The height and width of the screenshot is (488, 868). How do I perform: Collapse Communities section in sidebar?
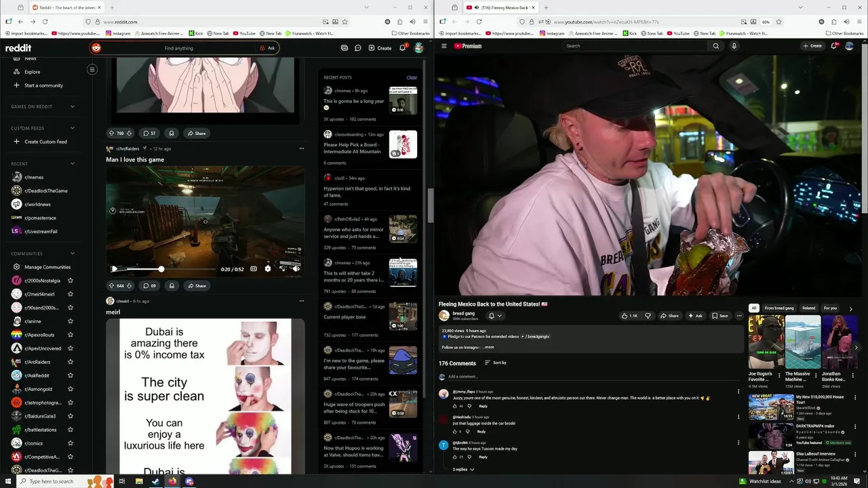[73, 253]
